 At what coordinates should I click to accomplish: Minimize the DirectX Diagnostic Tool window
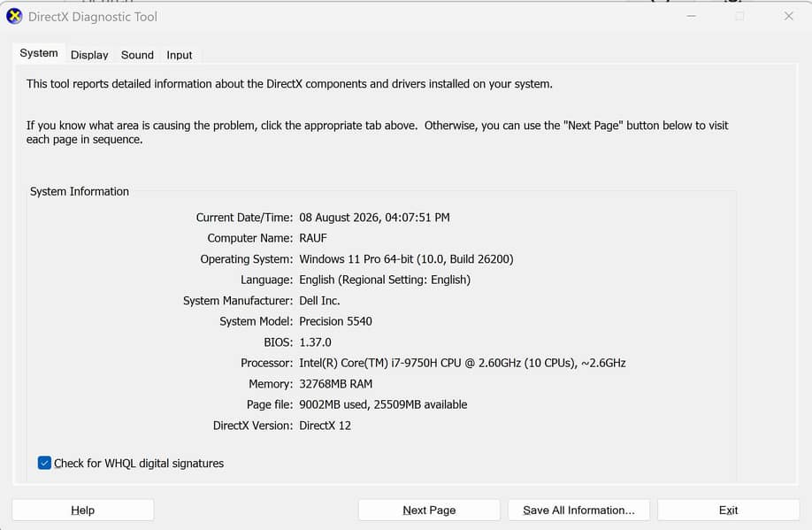click(691, 17)
